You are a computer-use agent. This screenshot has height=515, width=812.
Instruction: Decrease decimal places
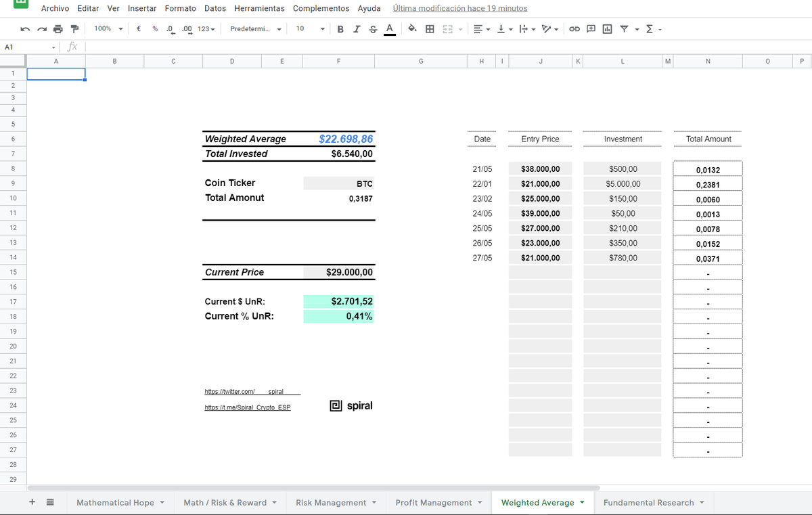pos(171,29)
